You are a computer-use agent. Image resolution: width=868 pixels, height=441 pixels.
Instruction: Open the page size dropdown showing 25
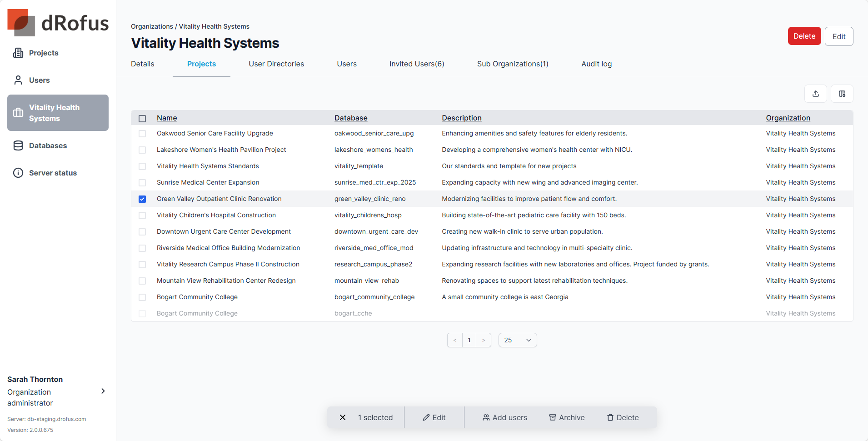coord(517,340)
